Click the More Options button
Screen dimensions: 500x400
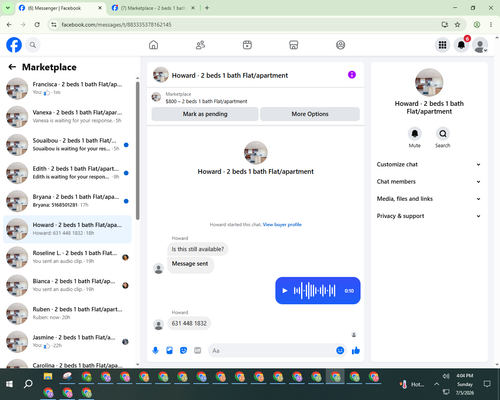click(310, 114)
